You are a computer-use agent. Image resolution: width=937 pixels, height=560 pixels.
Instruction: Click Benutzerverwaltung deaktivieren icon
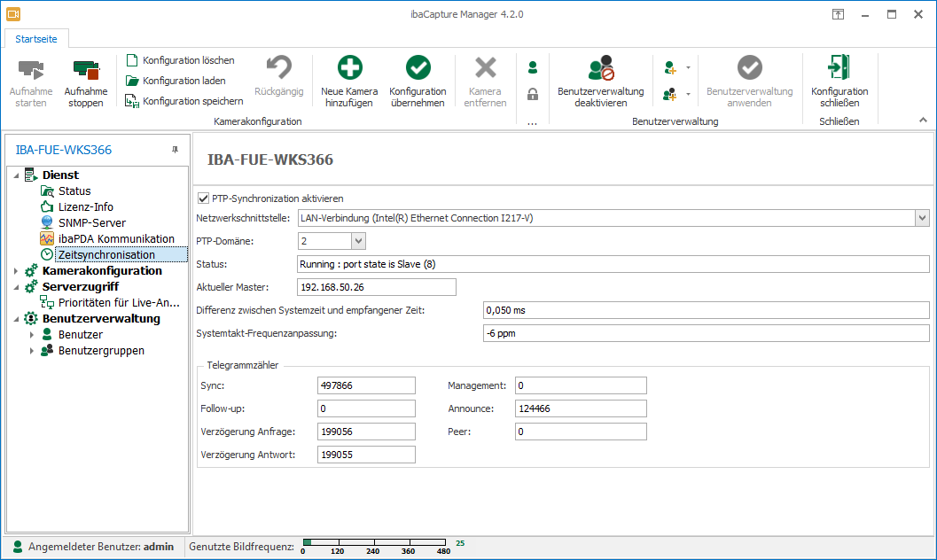pos(600,69)
